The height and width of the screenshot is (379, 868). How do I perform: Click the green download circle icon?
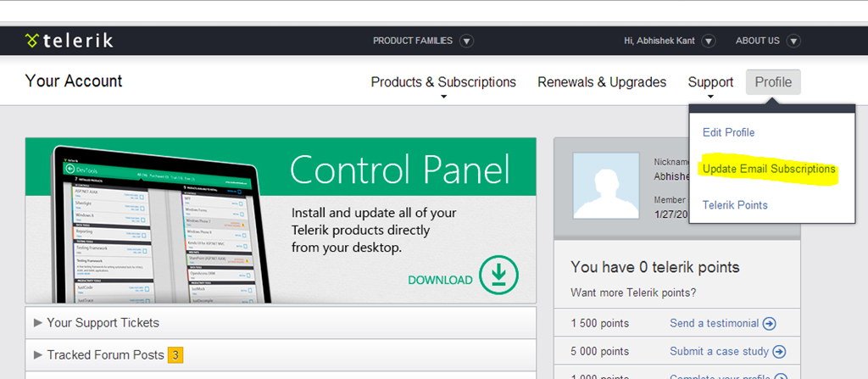(498, 275)
